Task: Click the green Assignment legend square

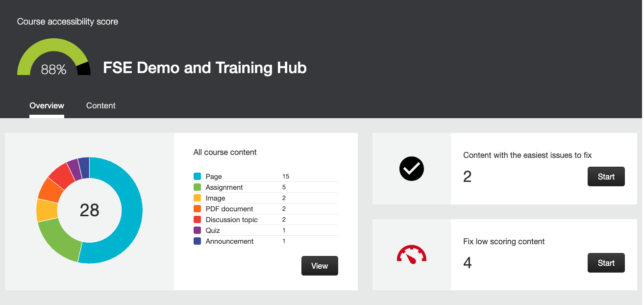Action: click(197, 187)
